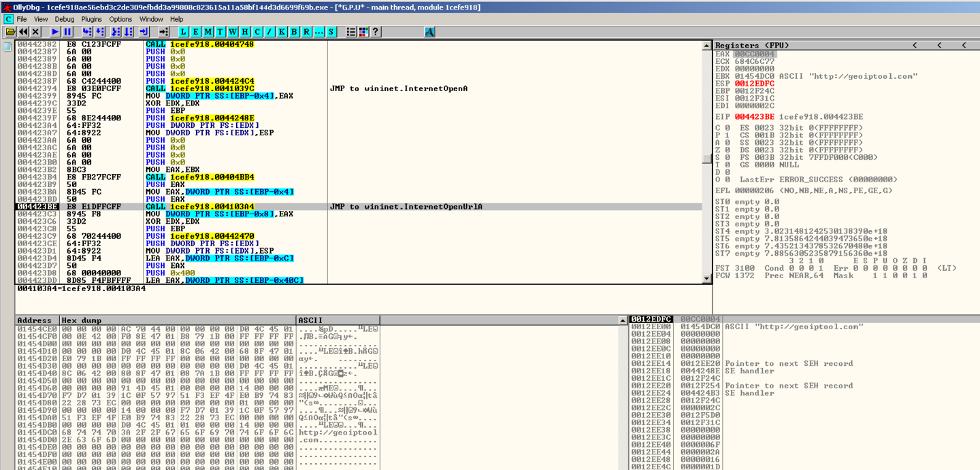Run the program with the play button
Image resolution: width=980 pixels, height=470 pixels.
click(55, 32)
